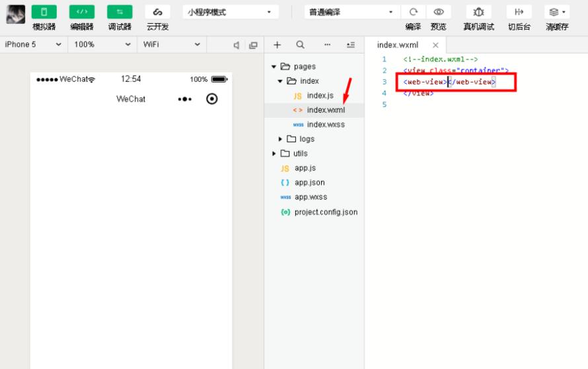Click the switch to background icon (切后台)
Screen dimensions: 588x369
pyautogui.click(x=519, y=13)
